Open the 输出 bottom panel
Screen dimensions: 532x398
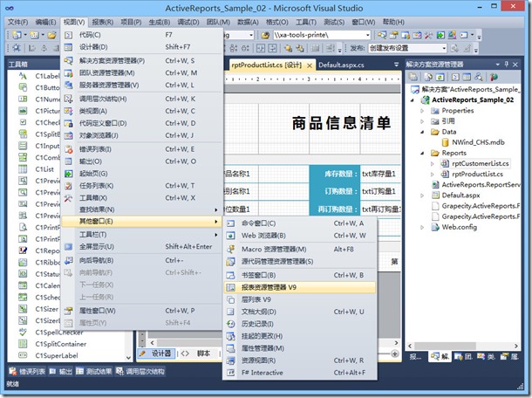click(61, 372)
